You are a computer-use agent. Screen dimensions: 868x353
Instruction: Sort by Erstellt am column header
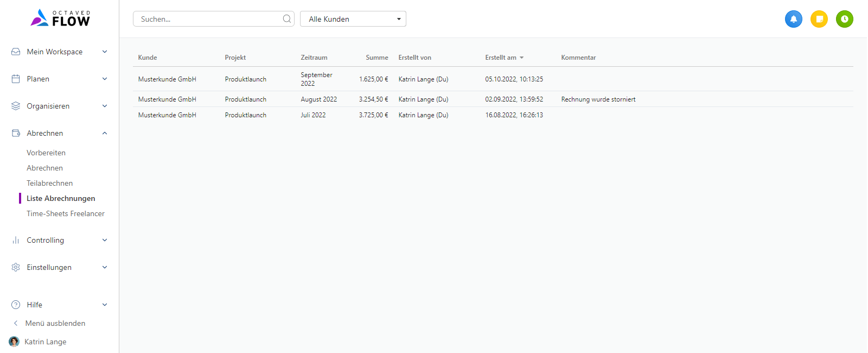(501, 58)
